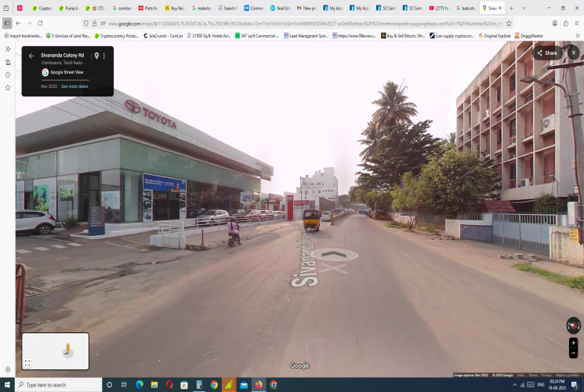Bookmark this page with the star icon
This screenshot has height=392, width=584.
(x=509, y=24)
